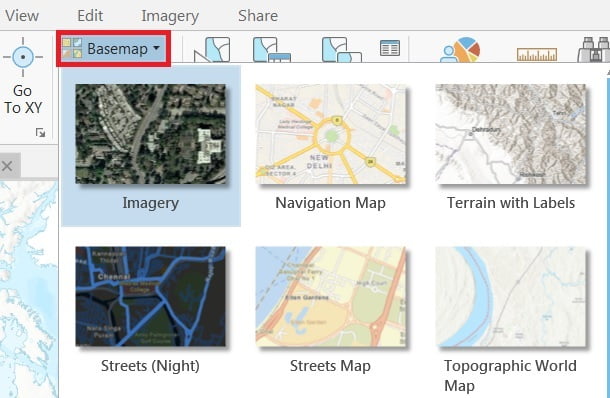Viewport: 610px width, 398px height.
Task: Switch to the Edit tab
Action: (x=90, y=16)
